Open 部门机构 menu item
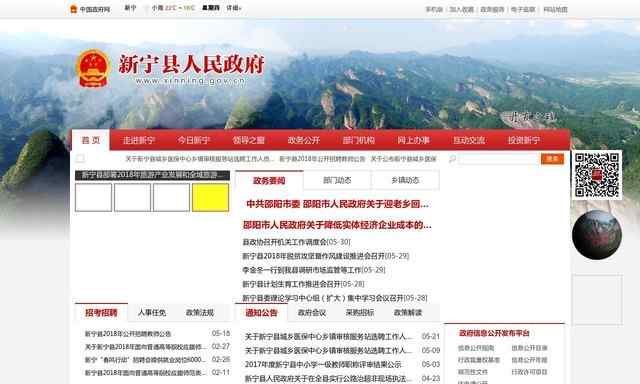Image resolution: width=640 pixels, height=384 pixels. click(358, 140)
